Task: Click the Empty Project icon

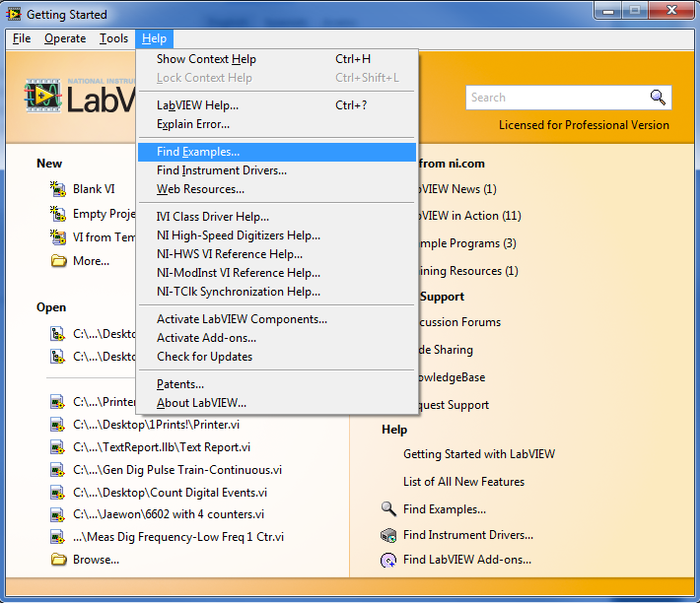Action: (x=57, y=214)
